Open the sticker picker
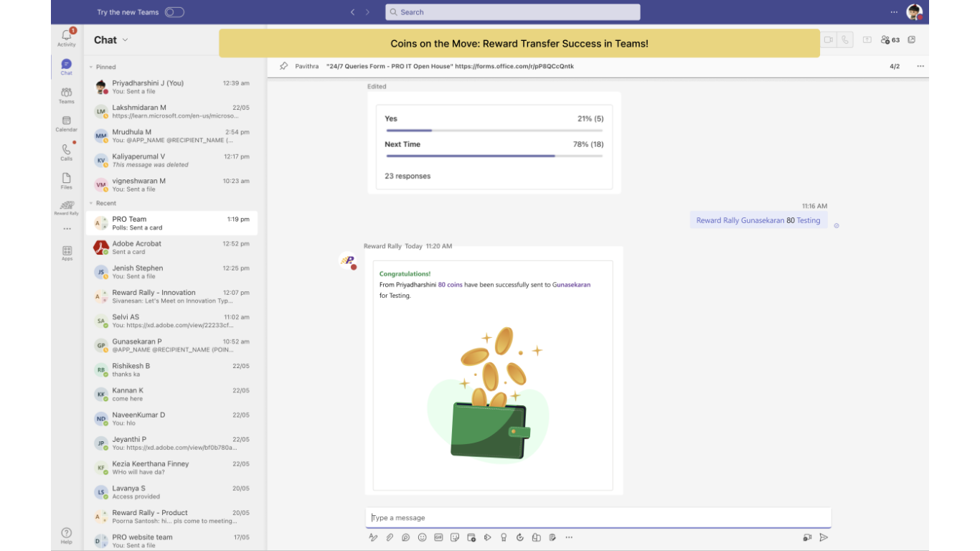980x551 pixels. (x=455, y=537)
